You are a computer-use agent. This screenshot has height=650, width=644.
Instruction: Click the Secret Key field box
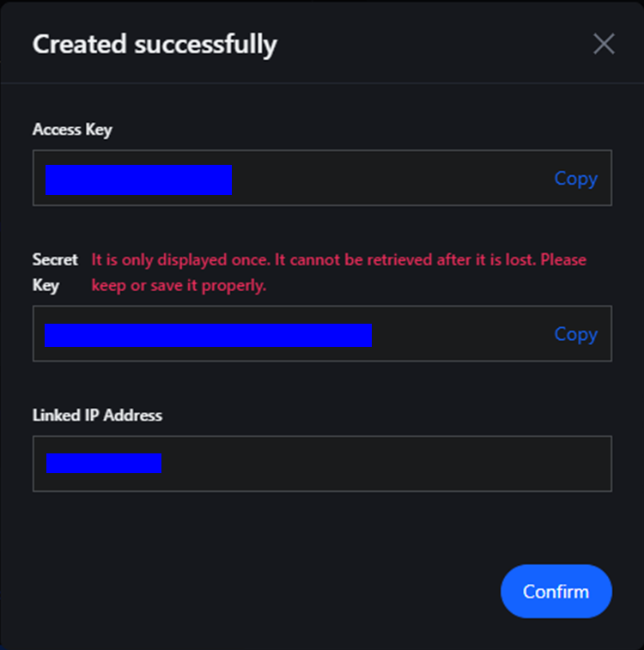pos(322,334)
